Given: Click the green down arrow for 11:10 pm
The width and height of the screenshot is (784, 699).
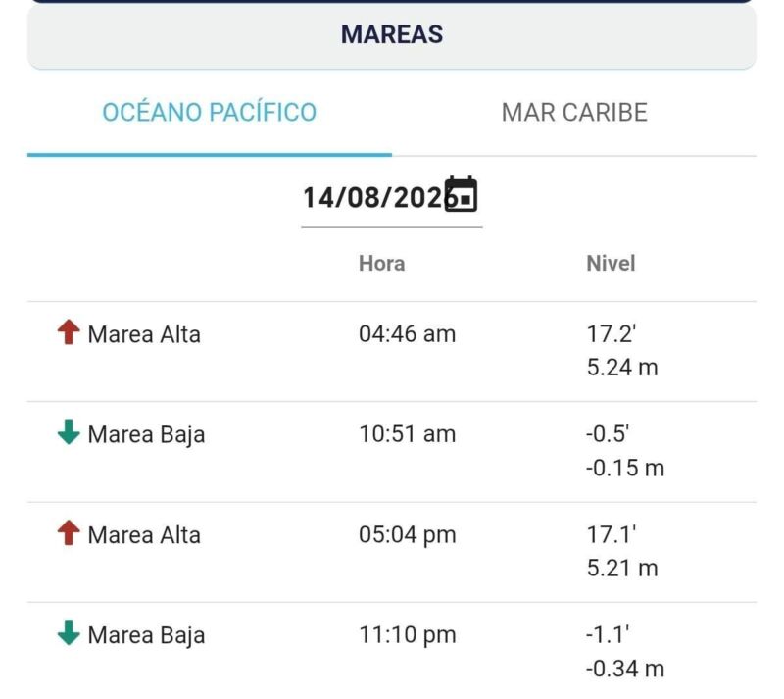Looking at the screenshot, I should 69,633.
